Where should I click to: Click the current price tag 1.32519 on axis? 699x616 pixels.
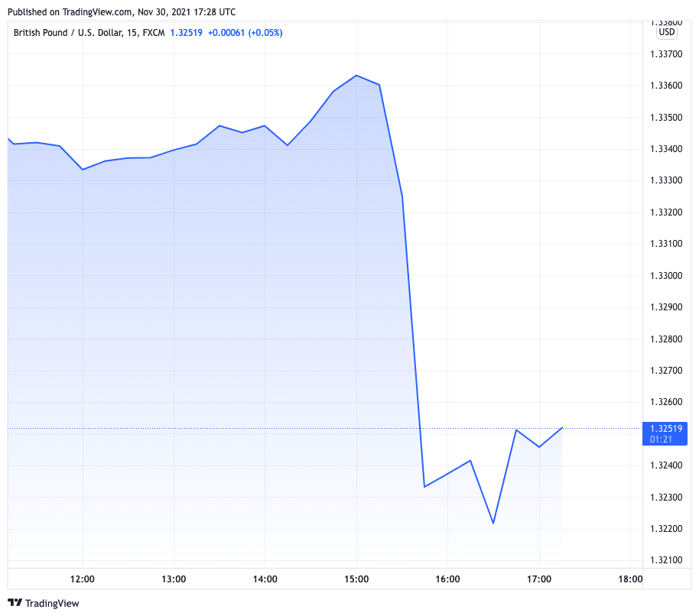665,428
